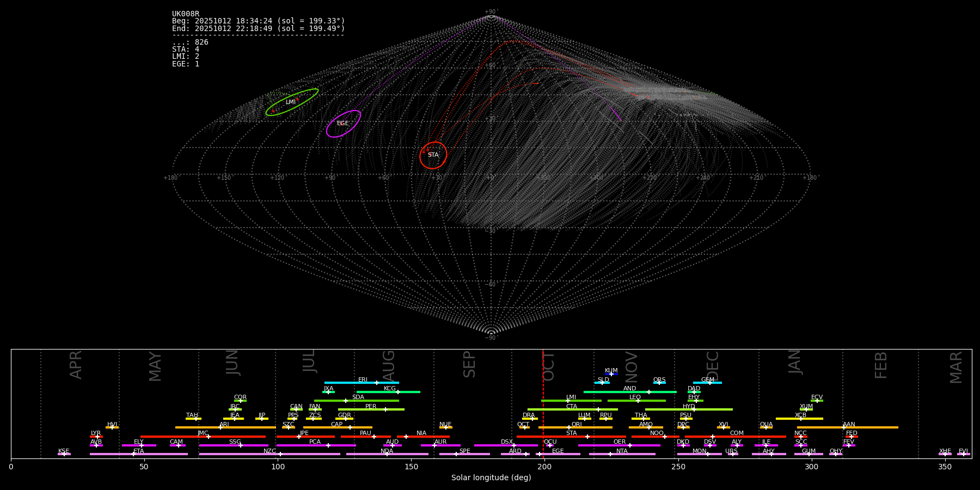The image size is (980, 490).
Task: Click the EGE magenta radiant ellipse on map
Action: 344,124
